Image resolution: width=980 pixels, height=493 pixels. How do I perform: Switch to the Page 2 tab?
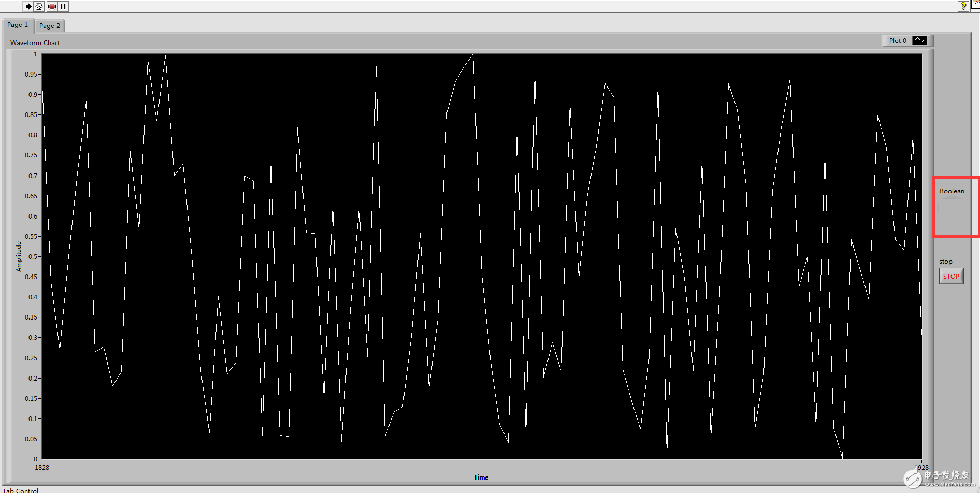50,26
